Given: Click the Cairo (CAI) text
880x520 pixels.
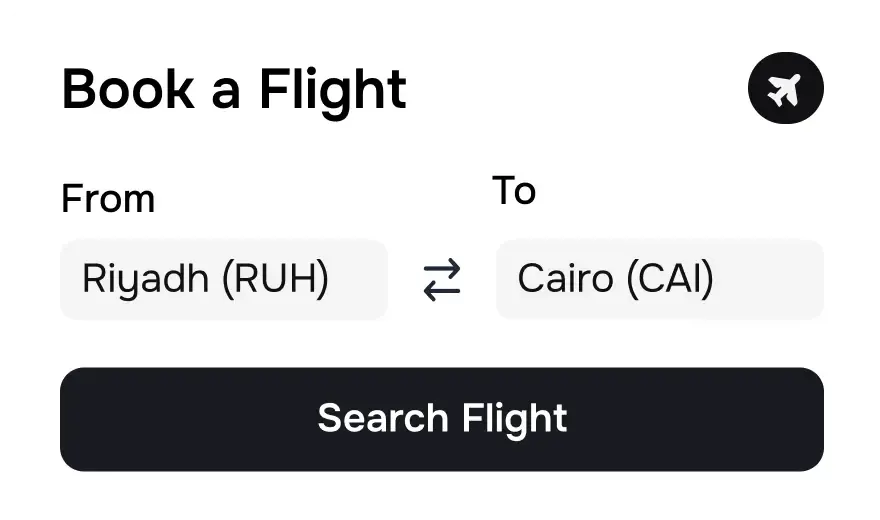Looking at the screenshot, I should [x=615, y=279].
